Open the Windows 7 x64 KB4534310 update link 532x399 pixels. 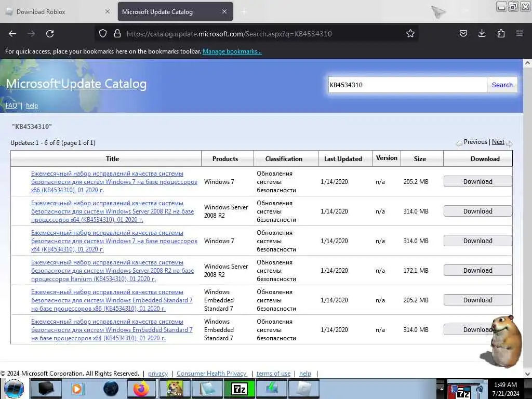click(114, 241)
